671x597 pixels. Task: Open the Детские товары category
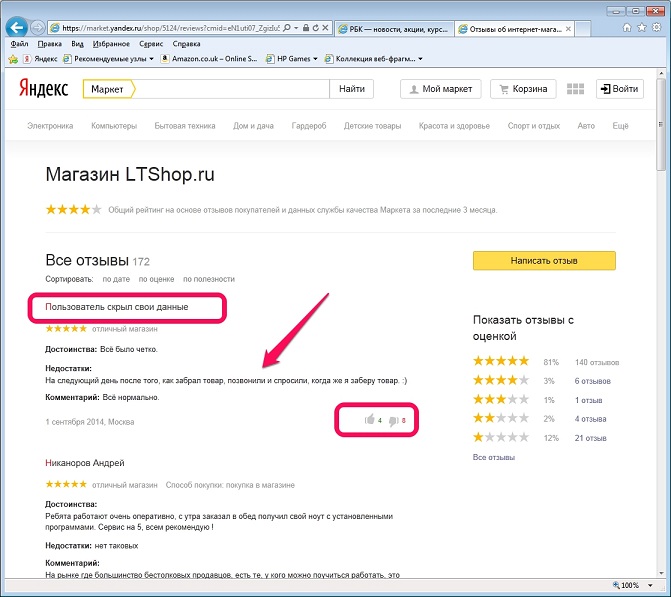[372, 126]
